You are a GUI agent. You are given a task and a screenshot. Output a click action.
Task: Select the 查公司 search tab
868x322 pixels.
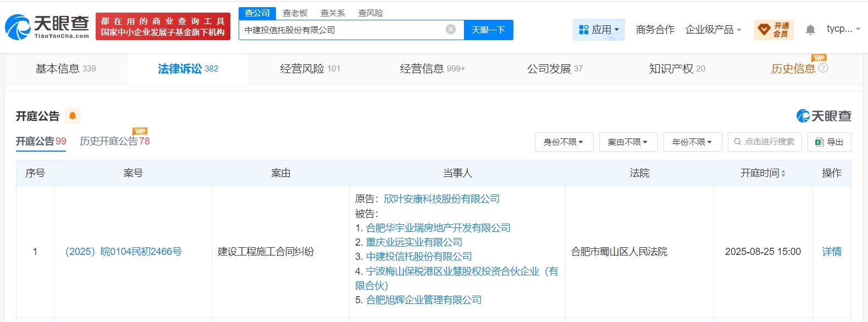(257, 13)
